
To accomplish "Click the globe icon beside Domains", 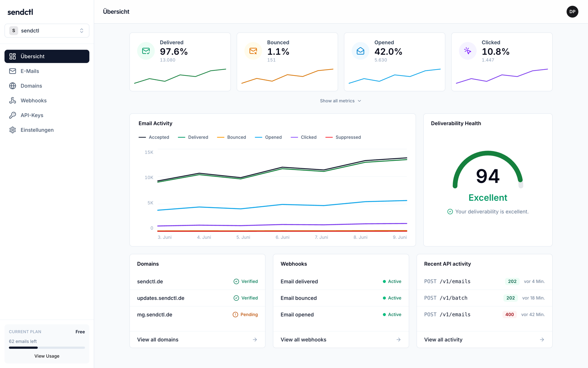I will (x=12, y=86).
